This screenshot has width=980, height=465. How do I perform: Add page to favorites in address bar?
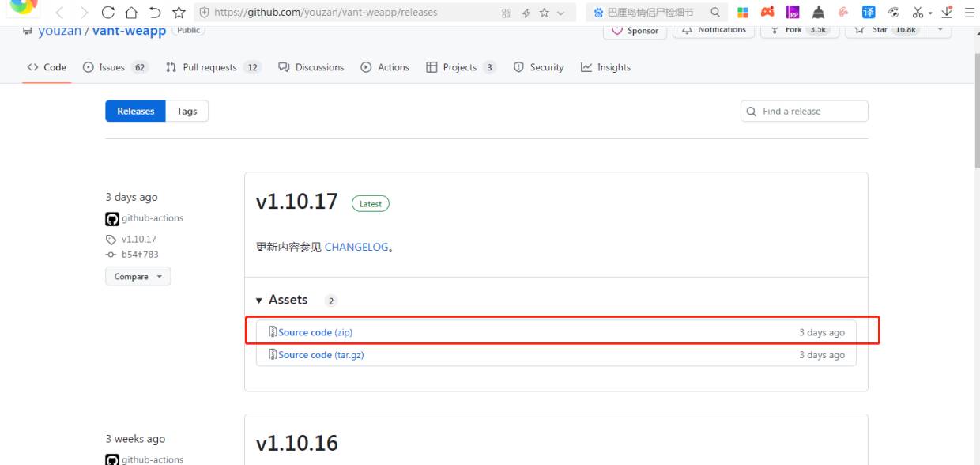point(543,13)
